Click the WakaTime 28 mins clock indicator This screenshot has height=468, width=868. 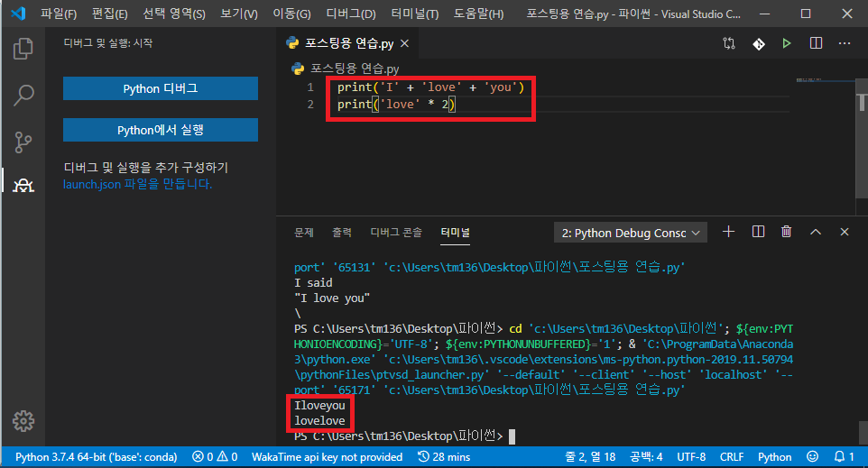click(443, 457)
